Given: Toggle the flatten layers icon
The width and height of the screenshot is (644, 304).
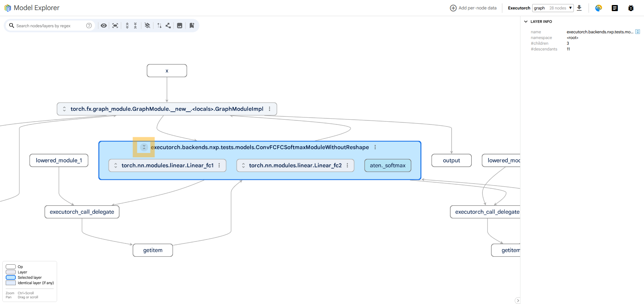Looking at the screenshot, I should (x=147, y=26).
